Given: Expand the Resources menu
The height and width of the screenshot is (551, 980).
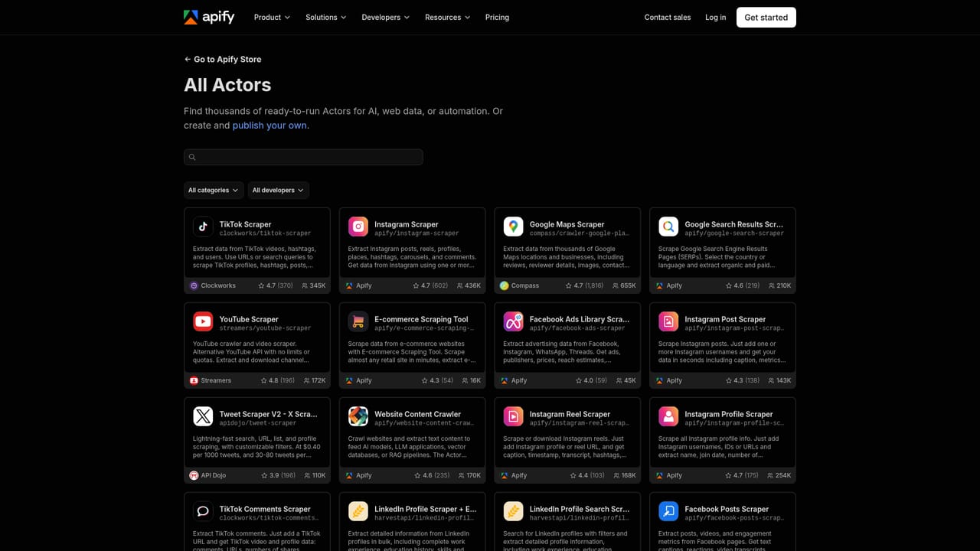Looking at the screenshot, I should [447, 17].
